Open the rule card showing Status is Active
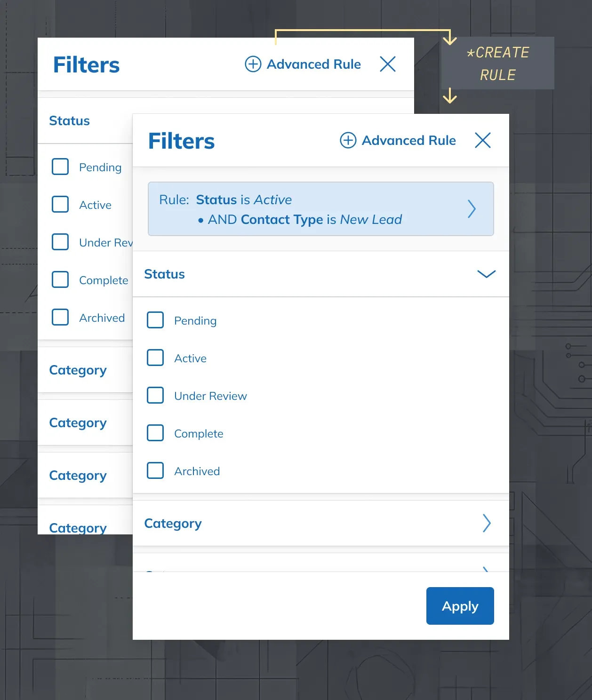 (x=321, y=209)
